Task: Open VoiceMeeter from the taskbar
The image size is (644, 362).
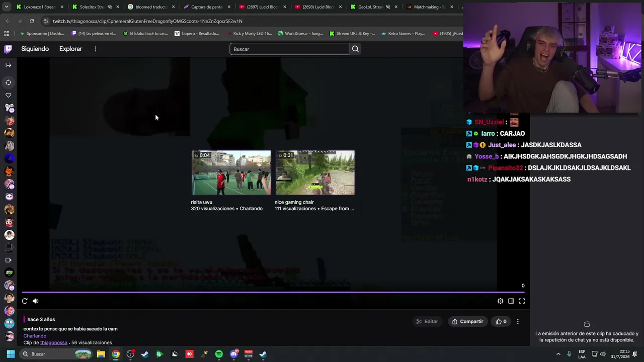Action: click(249, 354)
